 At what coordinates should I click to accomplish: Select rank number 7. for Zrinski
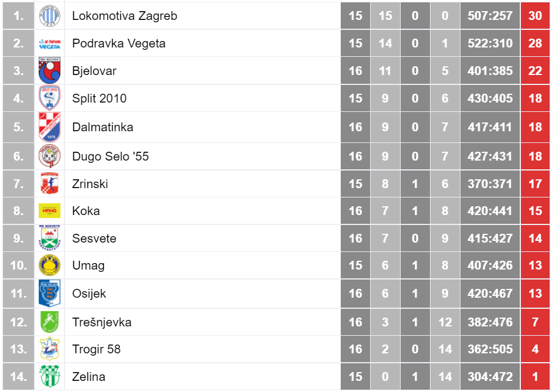point(18,183)
